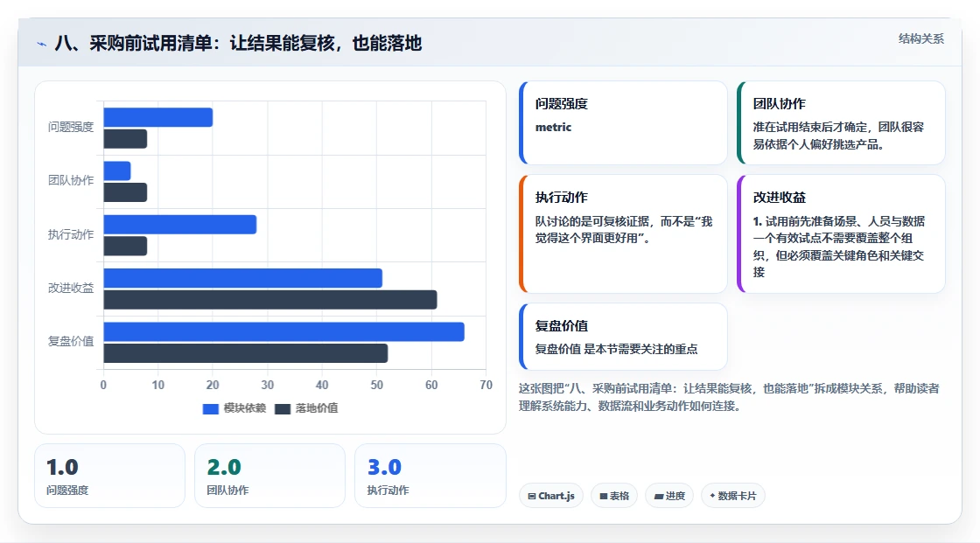Image resolution: width=980 pixels, height=543 pixels.
Task: Toggle the 模块依赖 legend item
Action: [234, 408]
